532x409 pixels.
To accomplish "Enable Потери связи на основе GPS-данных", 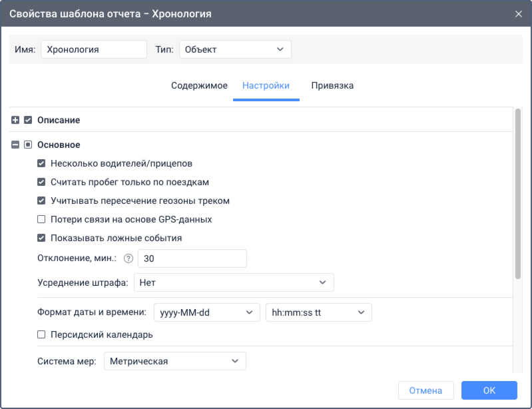I will 41,219.
